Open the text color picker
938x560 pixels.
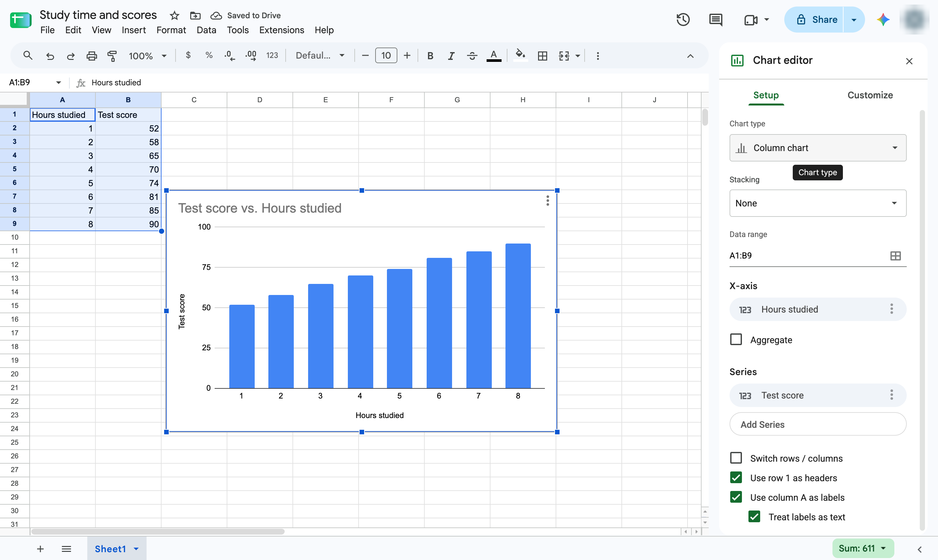click(x=494, y=56)
